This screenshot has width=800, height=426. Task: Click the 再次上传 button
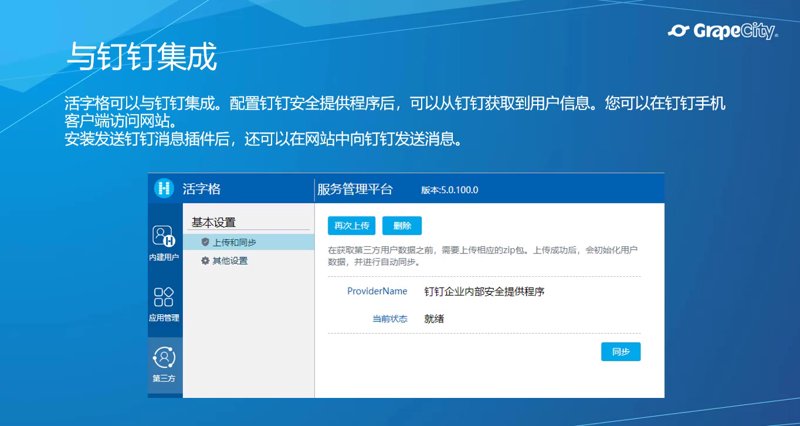[352, 225]
